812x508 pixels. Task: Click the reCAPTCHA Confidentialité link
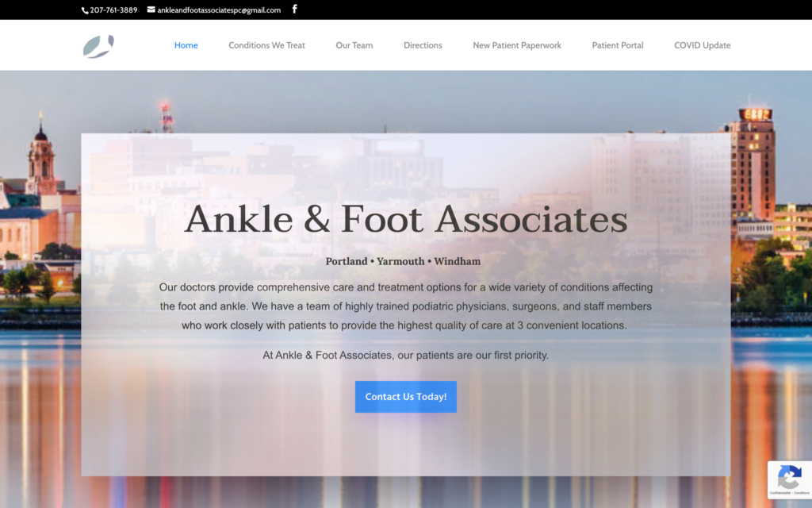[x=781, y=493]
